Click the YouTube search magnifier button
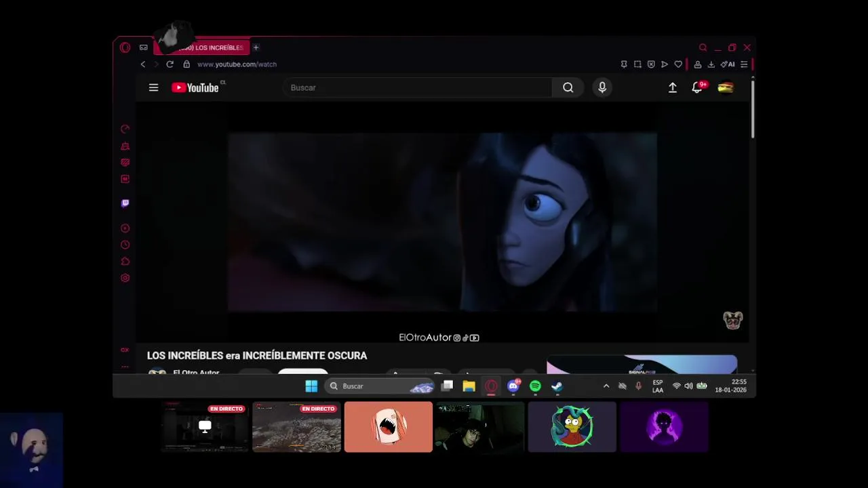The image size is (868, 488). 568,87
